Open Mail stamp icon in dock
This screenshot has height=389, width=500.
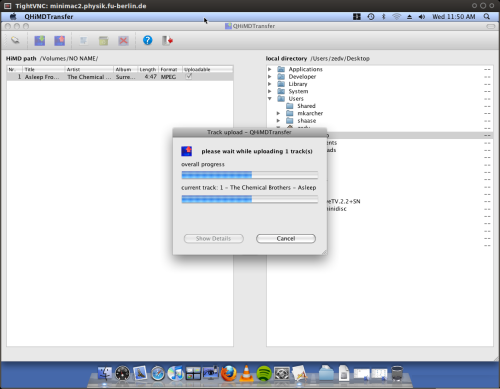140,373
